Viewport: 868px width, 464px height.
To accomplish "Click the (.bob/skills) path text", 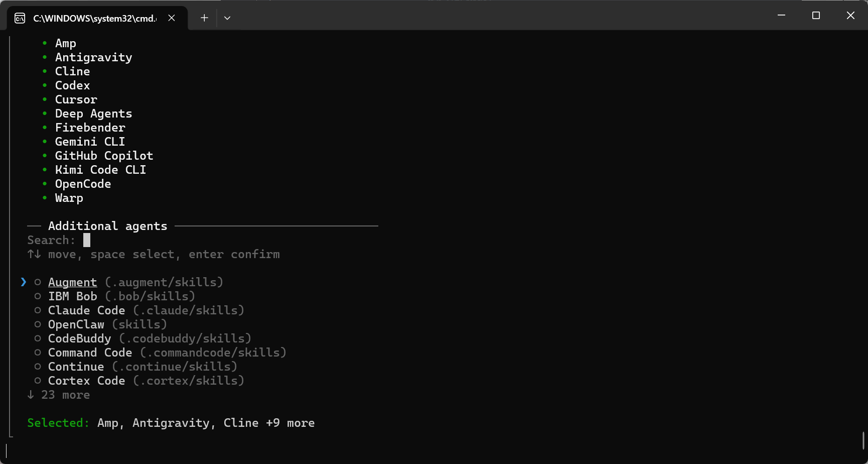I will click(150, 296).
